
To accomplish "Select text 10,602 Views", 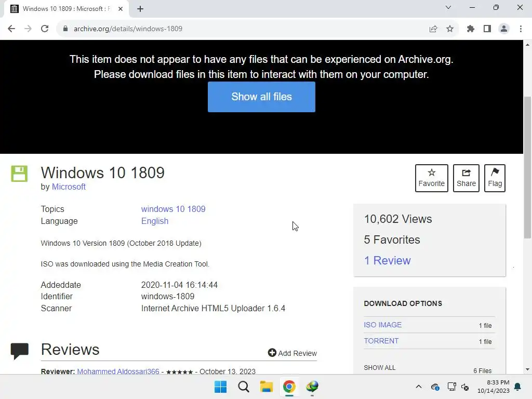I will (x=398, y=219).
